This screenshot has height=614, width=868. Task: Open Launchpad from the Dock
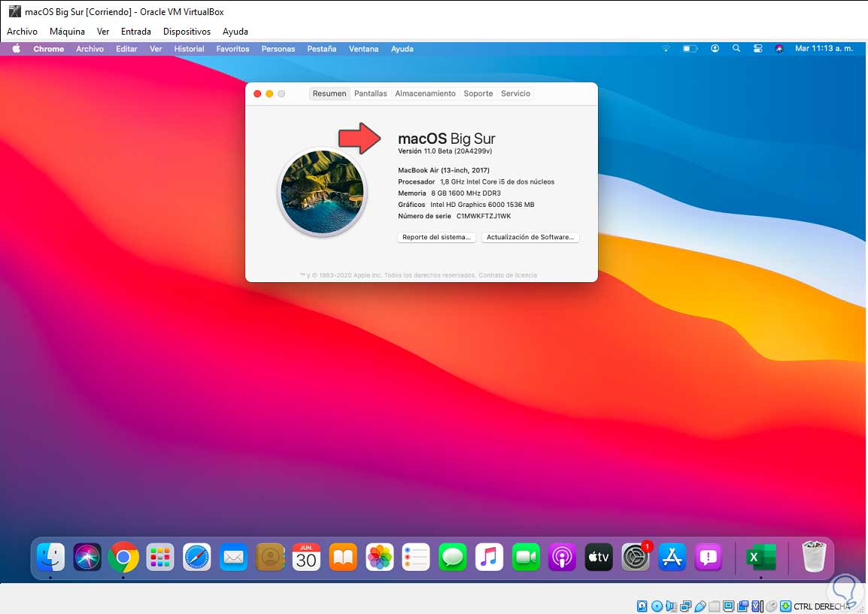pos(160,557)
